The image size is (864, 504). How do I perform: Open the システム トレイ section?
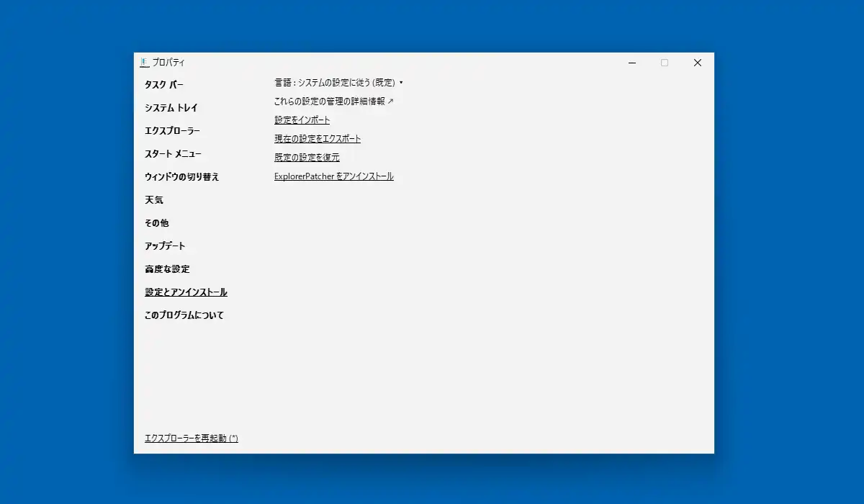click(171, 108)
